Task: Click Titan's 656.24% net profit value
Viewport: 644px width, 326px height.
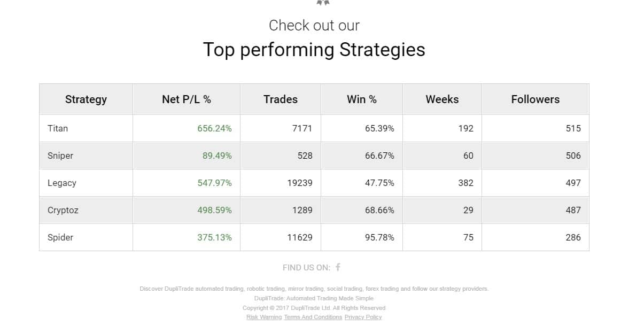Action: pos(214,128)
